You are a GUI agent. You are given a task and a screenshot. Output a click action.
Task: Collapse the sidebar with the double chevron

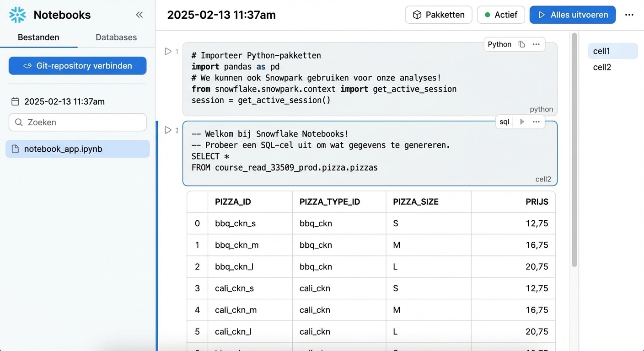[139, 14]
